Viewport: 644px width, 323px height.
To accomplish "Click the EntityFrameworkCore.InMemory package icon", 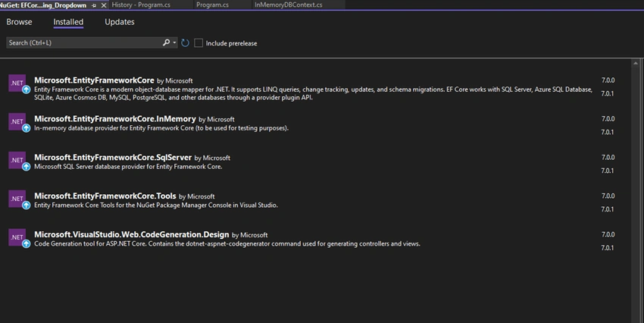I will pyautogui.click(x=17, y=121).
